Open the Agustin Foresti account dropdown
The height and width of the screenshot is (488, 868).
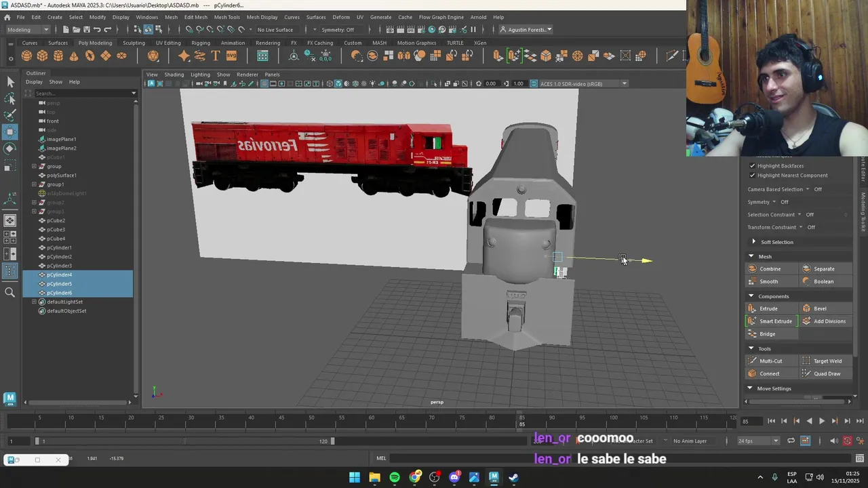click(526, 29)
